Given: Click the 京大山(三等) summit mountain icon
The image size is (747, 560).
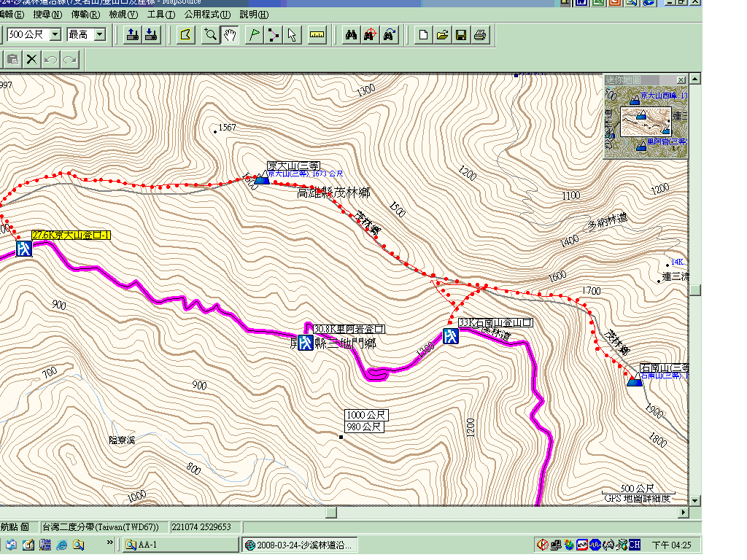Looking at the screenshot, I should click(x=261, y=178).
